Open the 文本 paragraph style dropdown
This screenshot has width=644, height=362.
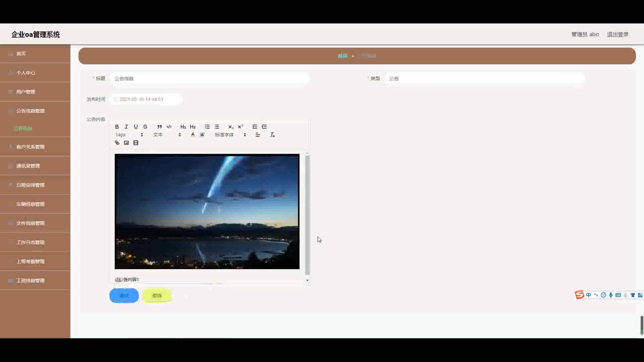[167, 135]
